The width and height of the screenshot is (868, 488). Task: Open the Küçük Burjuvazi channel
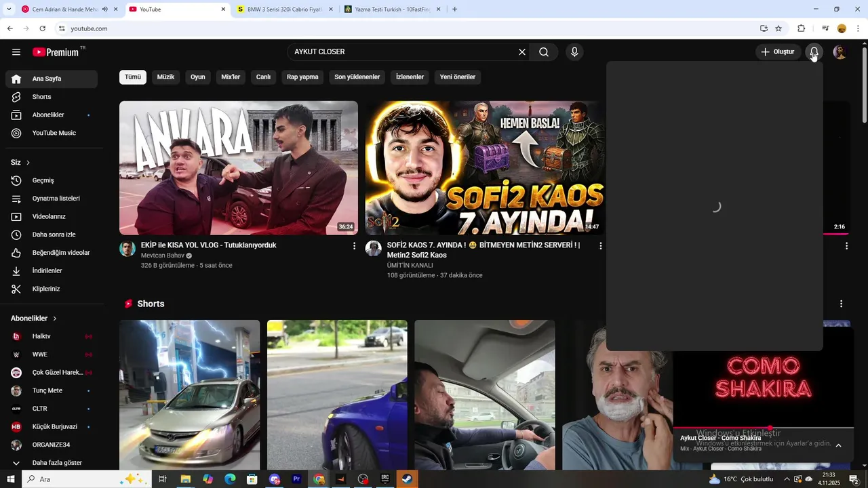52,427
